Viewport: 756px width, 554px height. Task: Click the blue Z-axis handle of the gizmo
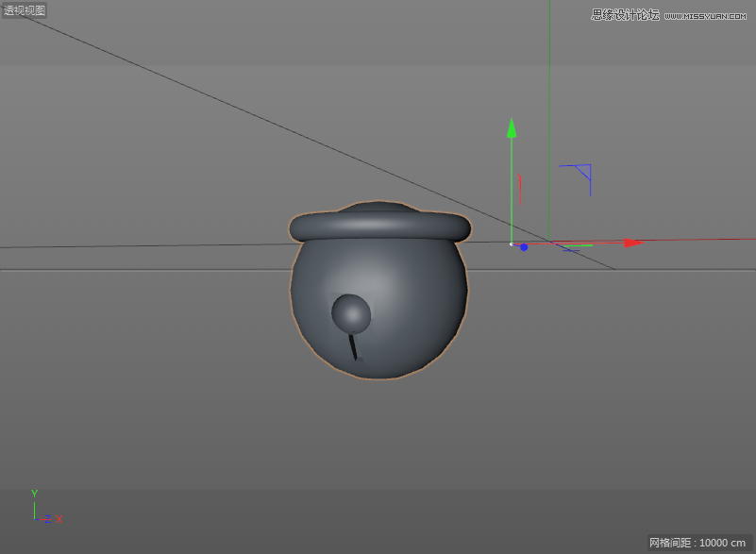[524, 247]
